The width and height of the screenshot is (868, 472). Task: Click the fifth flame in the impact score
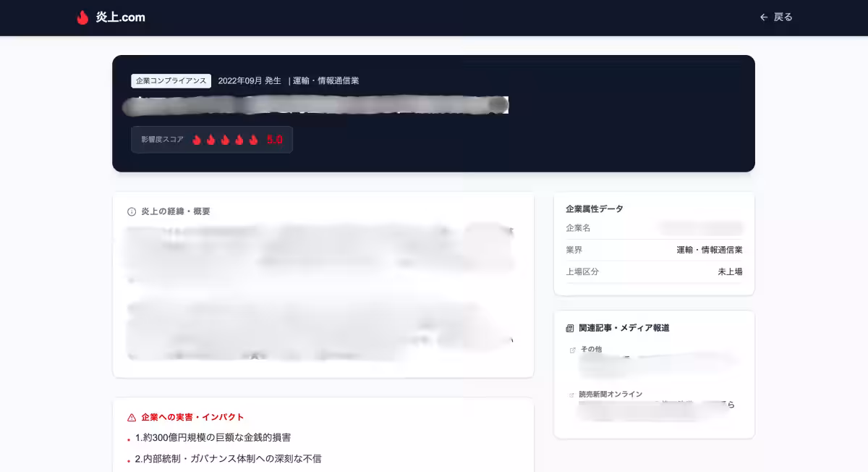(x=253, y=139)
